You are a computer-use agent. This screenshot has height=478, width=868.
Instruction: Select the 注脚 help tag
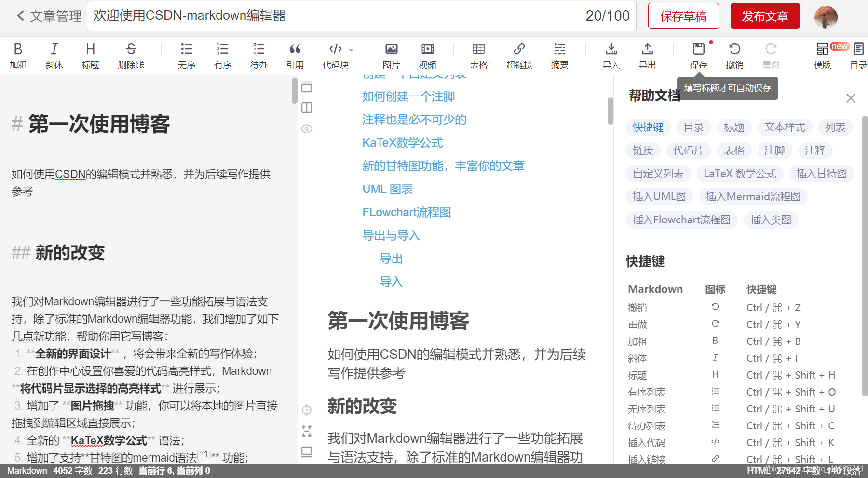[x=774, y=150]
